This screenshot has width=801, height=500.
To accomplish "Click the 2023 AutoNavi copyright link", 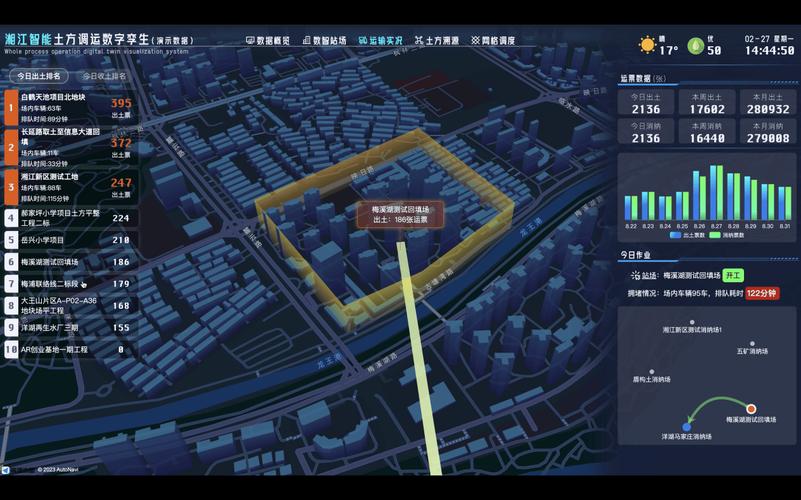I will (57, 469).
